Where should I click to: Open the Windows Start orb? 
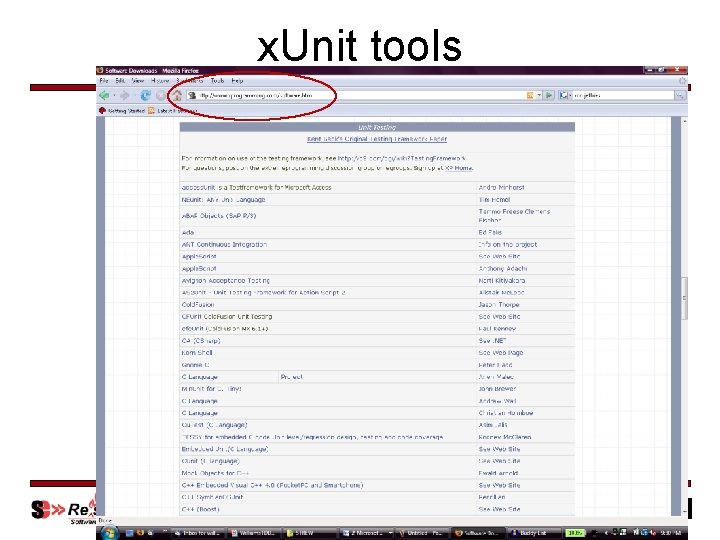109,533
